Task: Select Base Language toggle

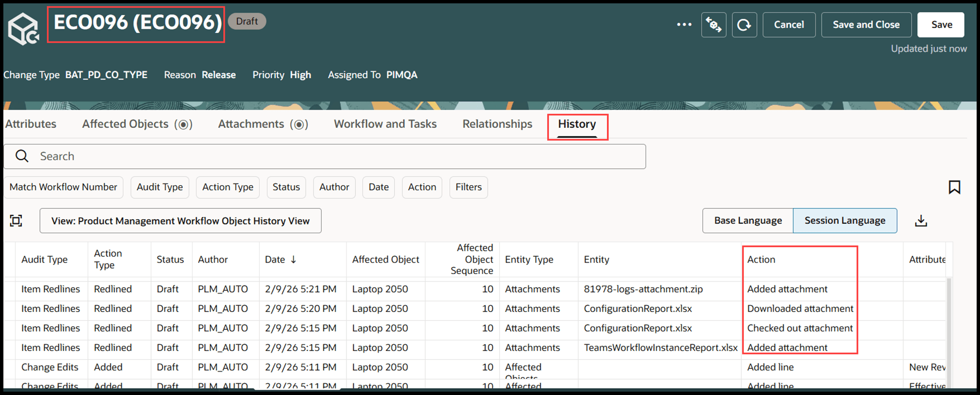Action: click(748, 221)
